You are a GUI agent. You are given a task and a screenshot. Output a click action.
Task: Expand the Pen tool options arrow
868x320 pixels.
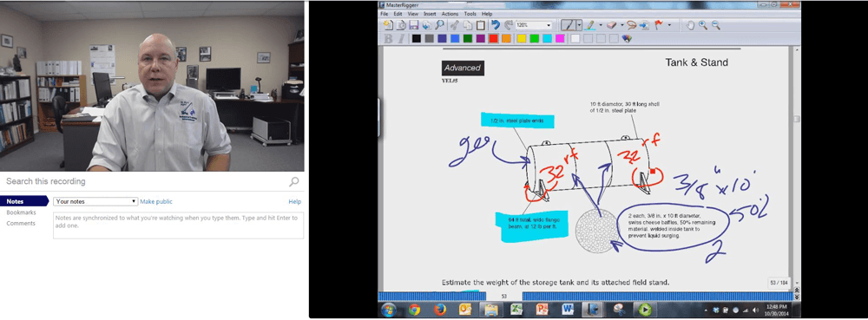(x=579, y=25)
